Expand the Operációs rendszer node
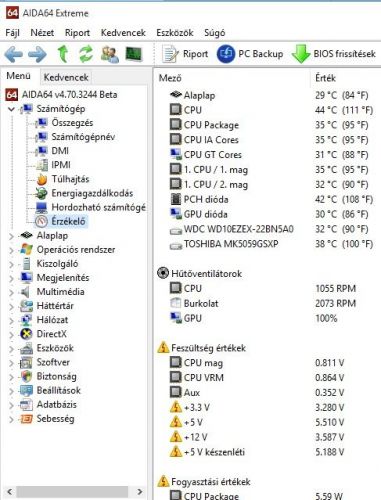The height and width of the screenshot is (500, 381). click(x=11, y=250)
